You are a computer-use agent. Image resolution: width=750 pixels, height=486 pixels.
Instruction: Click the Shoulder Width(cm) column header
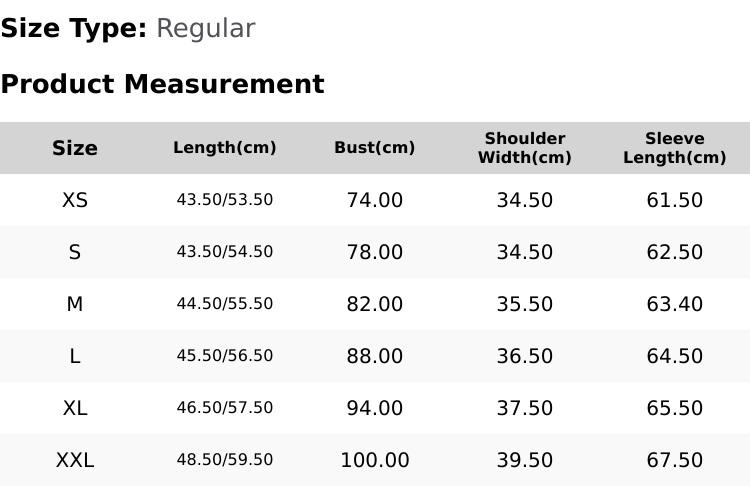pos(525,148)
